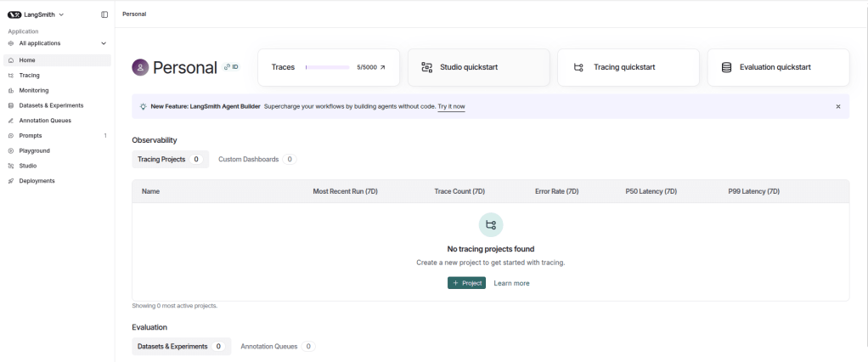868x362 pixels.
Task: Open Annotation Queues in the sidebar
Action: click(x=45, y=121)
